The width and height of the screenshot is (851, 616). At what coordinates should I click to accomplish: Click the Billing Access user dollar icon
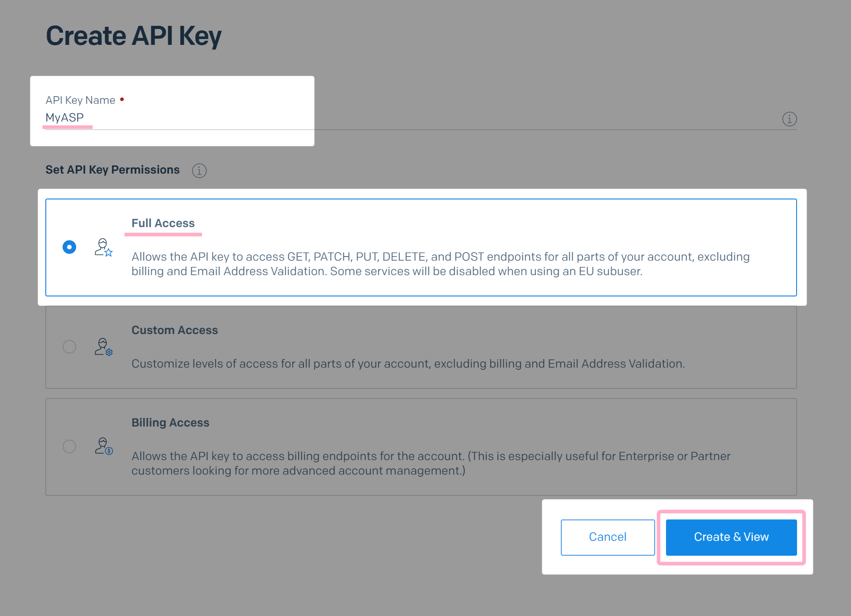point(103,446)
